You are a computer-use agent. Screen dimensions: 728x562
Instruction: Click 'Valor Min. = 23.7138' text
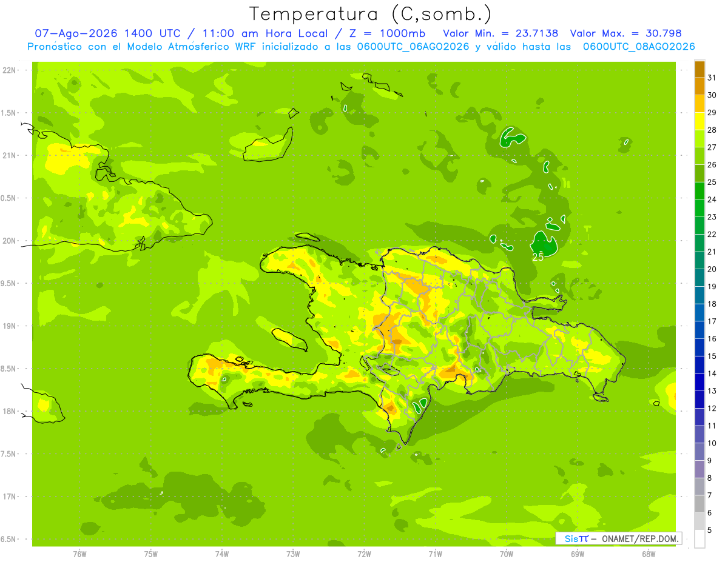[x=500, y=33]
